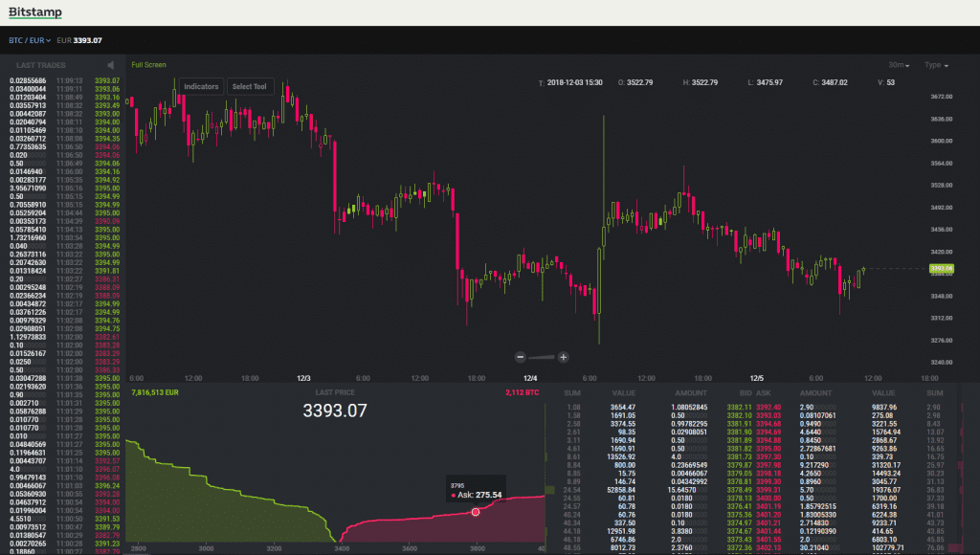Click the ask marker dot on depth chart

click(476, 512)
